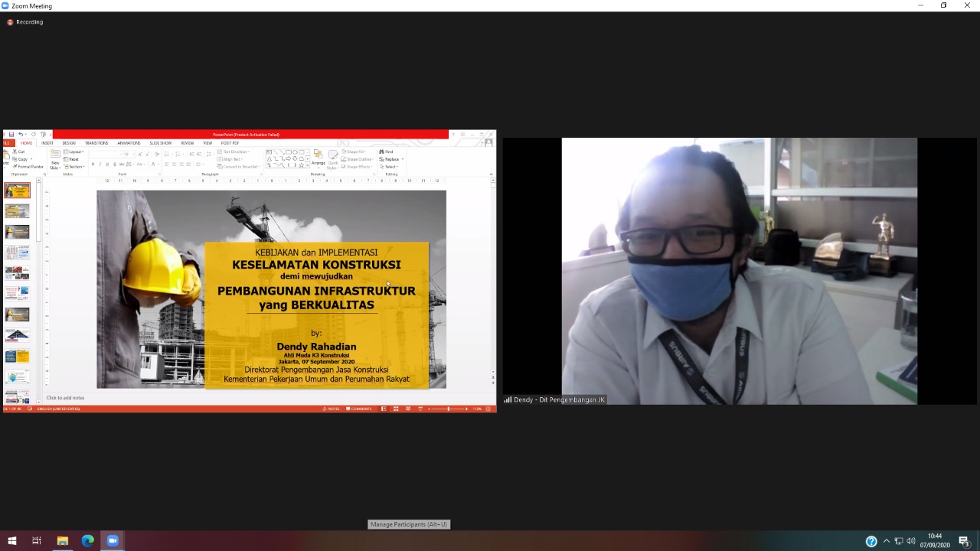Open the SLIDE SHOW ribbon tab
Viewport: 980px width, 551px height.
pyautogui.click(x=160, y=143)
